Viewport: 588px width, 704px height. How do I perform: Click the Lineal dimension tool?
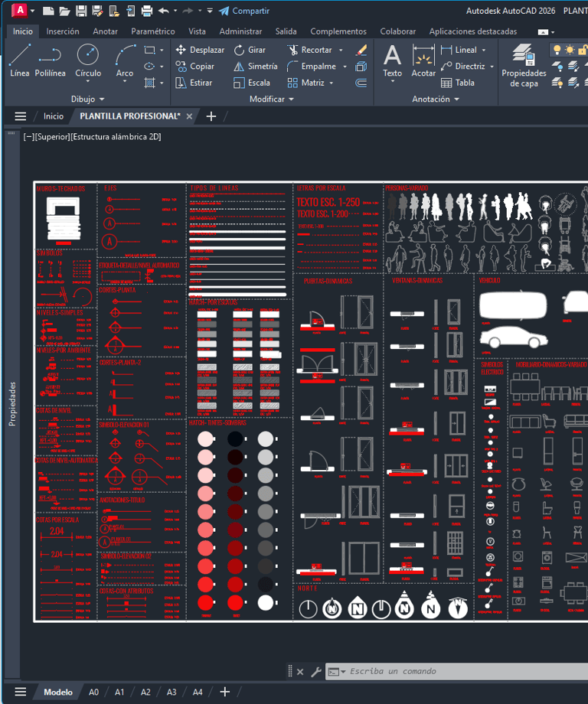(459, 50)
